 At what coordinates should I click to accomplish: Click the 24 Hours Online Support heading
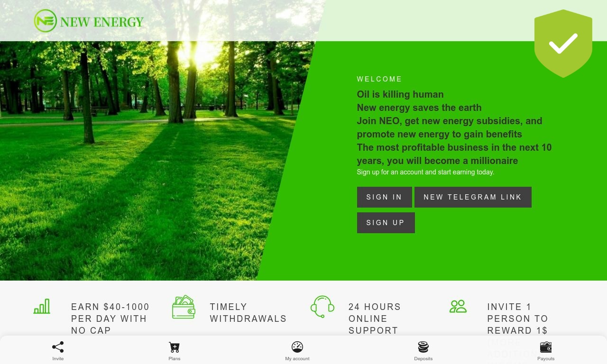375,318
